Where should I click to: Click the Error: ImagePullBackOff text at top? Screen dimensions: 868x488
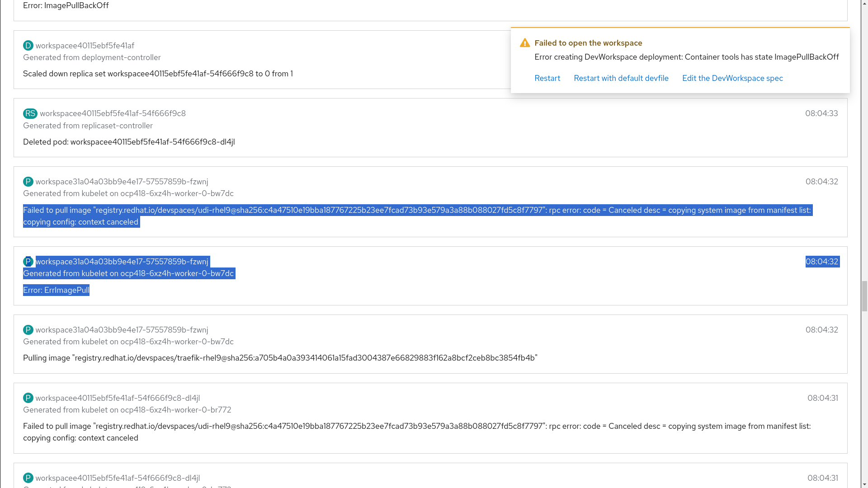[x=66, y=5]
